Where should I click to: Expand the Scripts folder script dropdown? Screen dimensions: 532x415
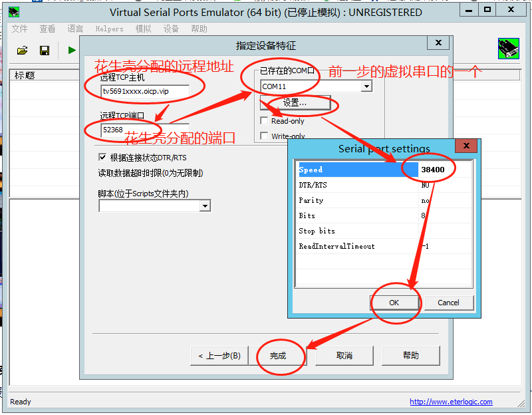click(x=205, y=206)
